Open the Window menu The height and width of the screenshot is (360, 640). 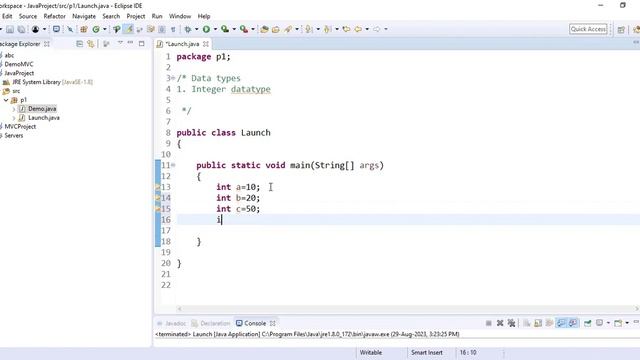pos(180,16)
